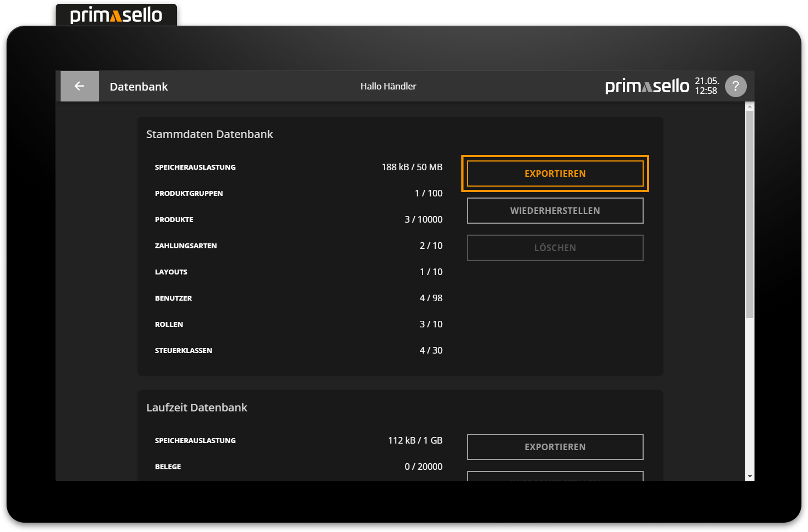Image resolution: width=808 pixels, height=532 pixels.
Task: Click the scrollbar down arrow
Action: (750, 476)
